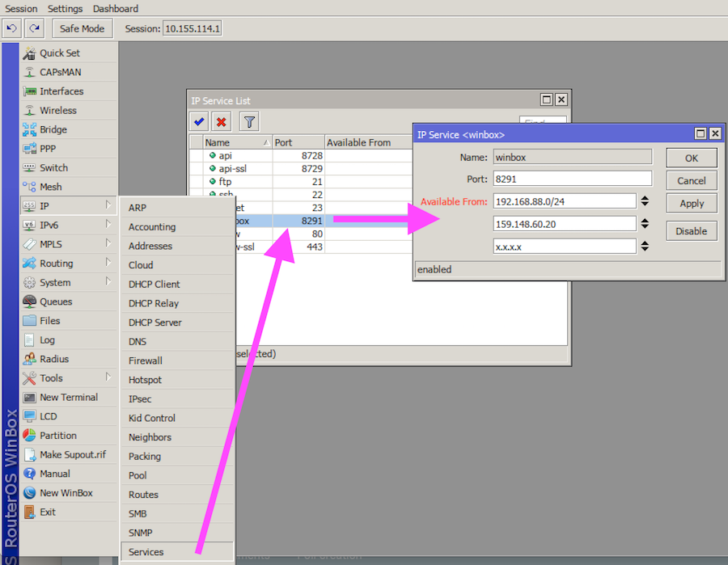
Task: Click arrows beside 192.168.88.0/24 Available From field
Action: 645,201
